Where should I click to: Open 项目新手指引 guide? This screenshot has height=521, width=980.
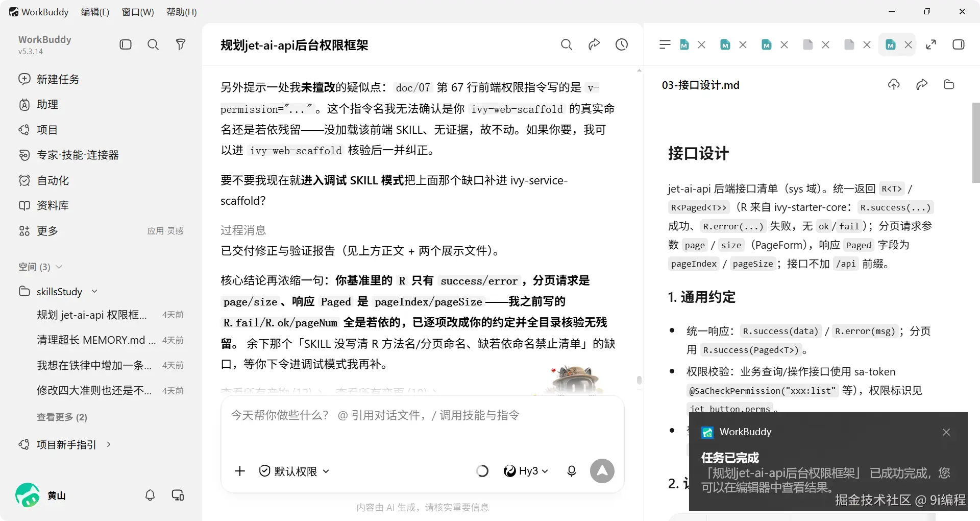[66, 445]
